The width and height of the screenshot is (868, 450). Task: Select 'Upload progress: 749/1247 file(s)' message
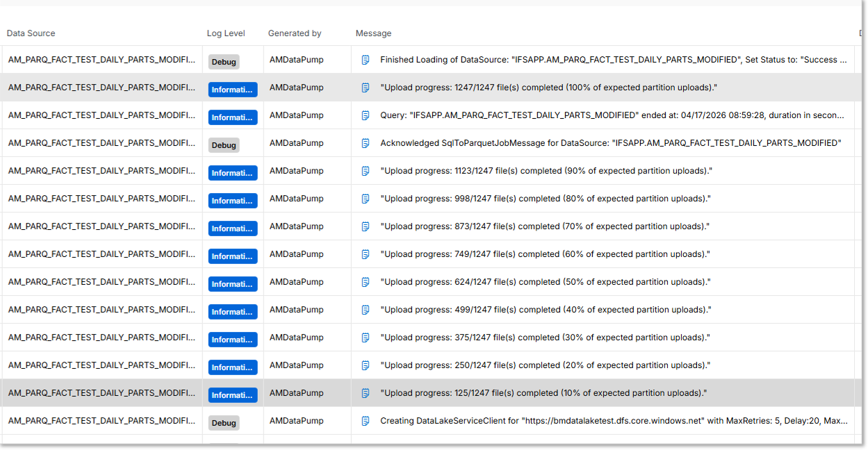545,254
